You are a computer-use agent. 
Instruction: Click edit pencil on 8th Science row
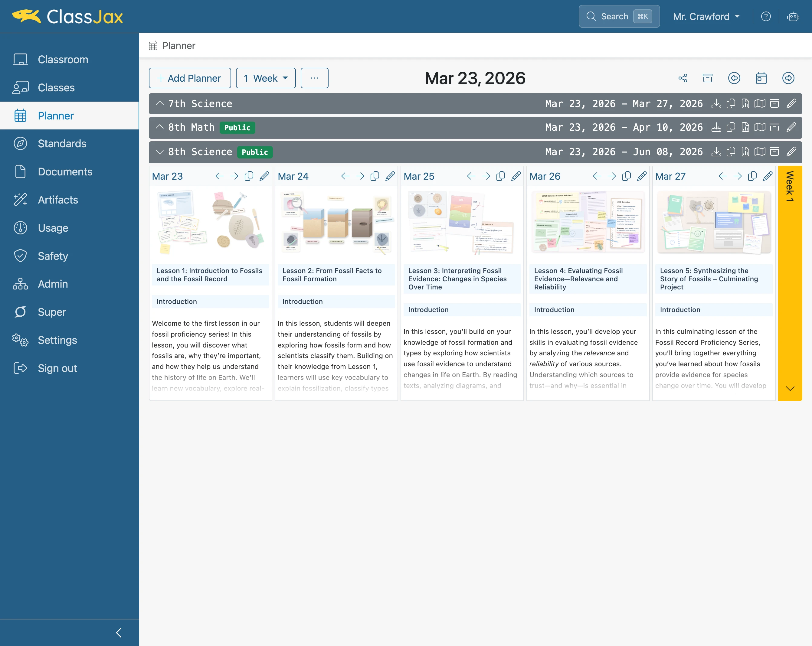coord(791,152)
